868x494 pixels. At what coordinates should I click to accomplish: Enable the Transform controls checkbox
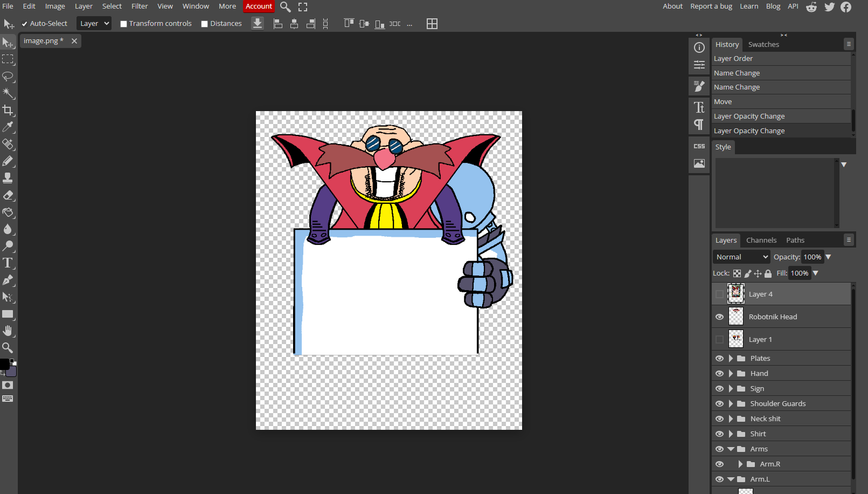click(123, 24)
